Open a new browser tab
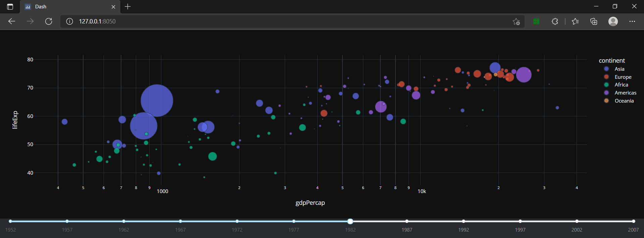This screenshot has height=238, width=644. pyautogui.click(x=128, y=7)
